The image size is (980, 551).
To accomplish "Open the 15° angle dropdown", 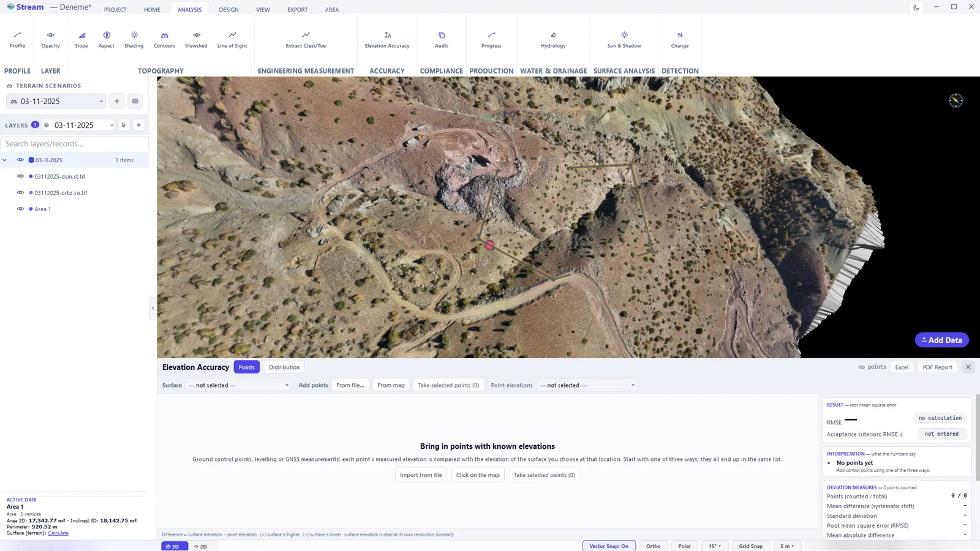I will point(715,546).
